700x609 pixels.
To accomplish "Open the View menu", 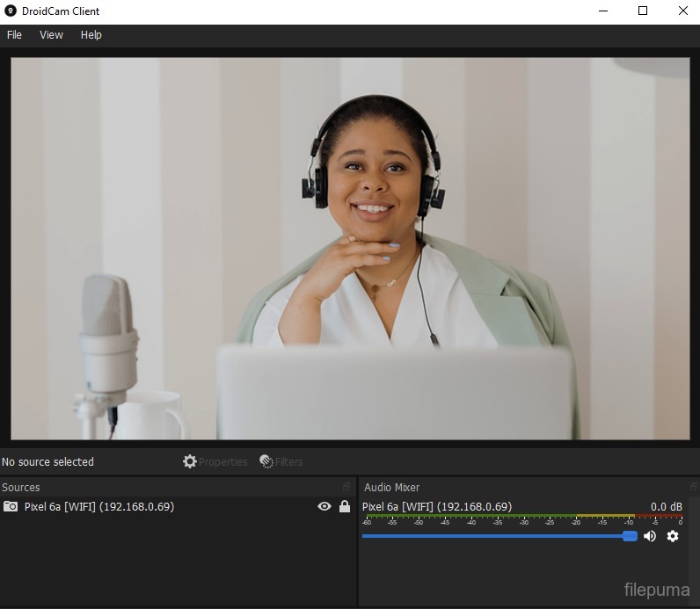I will 51,35.
